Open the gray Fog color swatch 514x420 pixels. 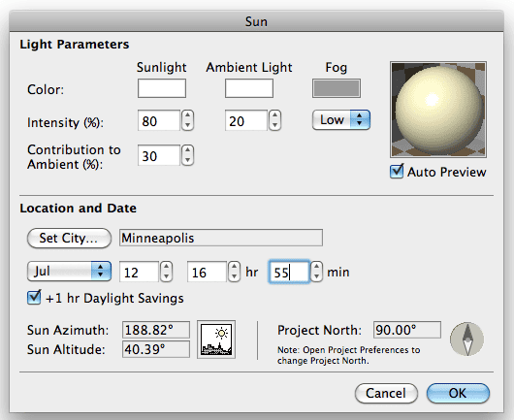coord(337,88)
